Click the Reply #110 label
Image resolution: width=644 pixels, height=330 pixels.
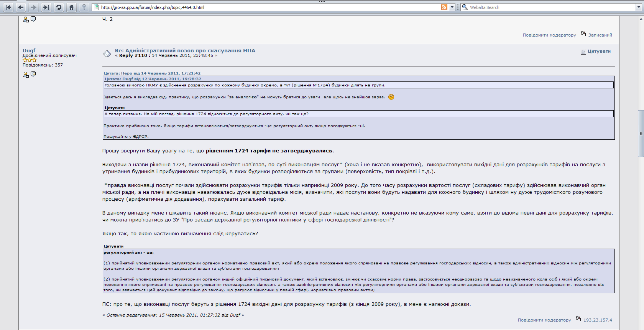(135, 56)
